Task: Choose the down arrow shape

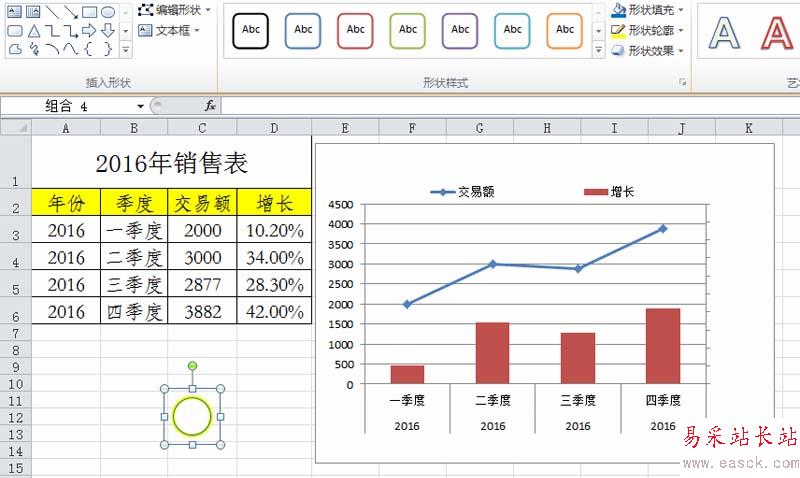Action: [x=108, y=31]
